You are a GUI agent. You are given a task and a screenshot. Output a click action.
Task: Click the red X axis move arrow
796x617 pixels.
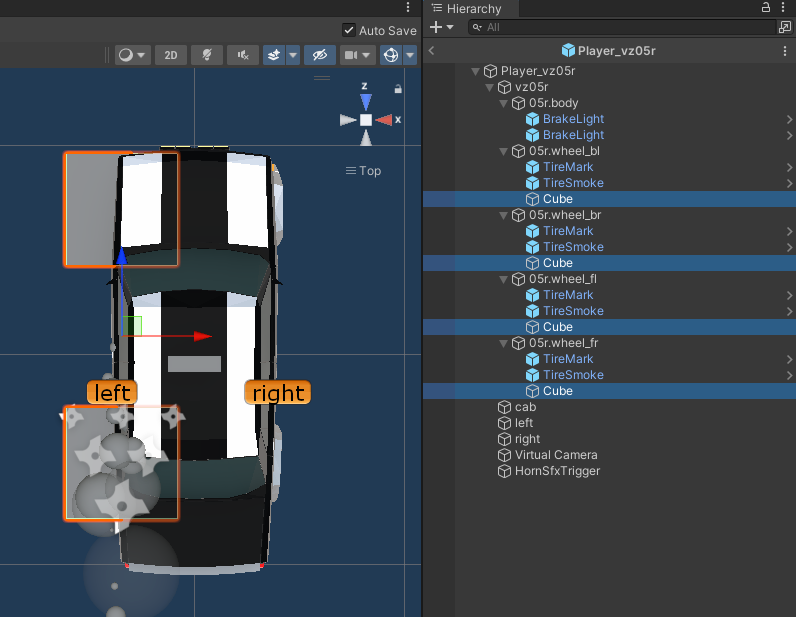pos(203,336)
